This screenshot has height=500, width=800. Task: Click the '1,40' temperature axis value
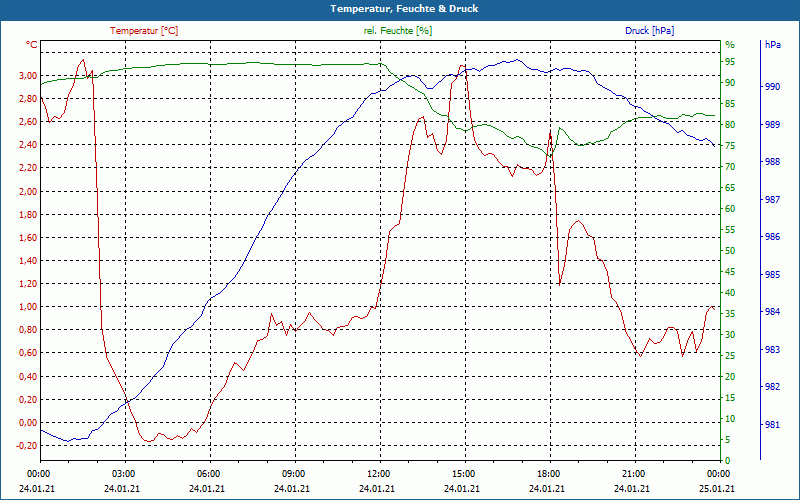point(27,261)
